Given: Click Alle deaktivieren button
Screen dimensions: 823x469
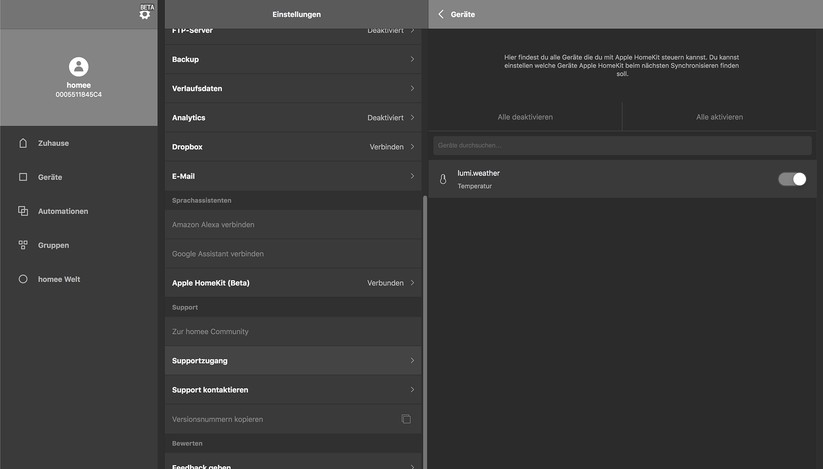Looking at the screenshot, I should tap(525, 117).
